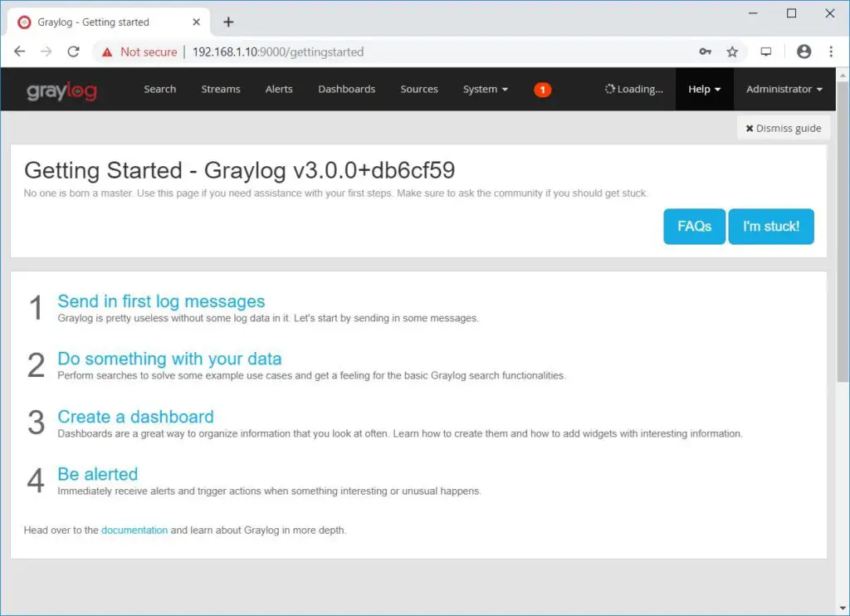Image resolution: width=850 pixels, height=616 pixels.
Task: Open the Dashboards page
Action: [x=347, y=89]
